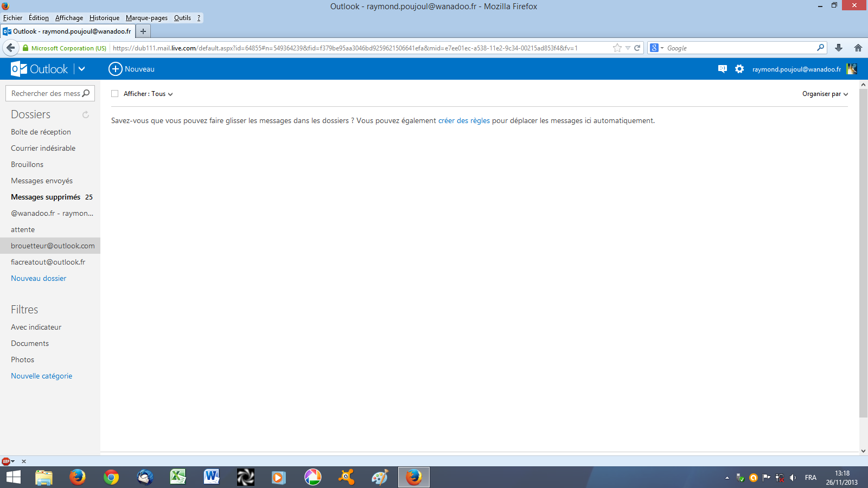This screenshot has height=488, width=868.
Task: Click the page scrollbar down arrow
Action: click(x=864, y=451)
